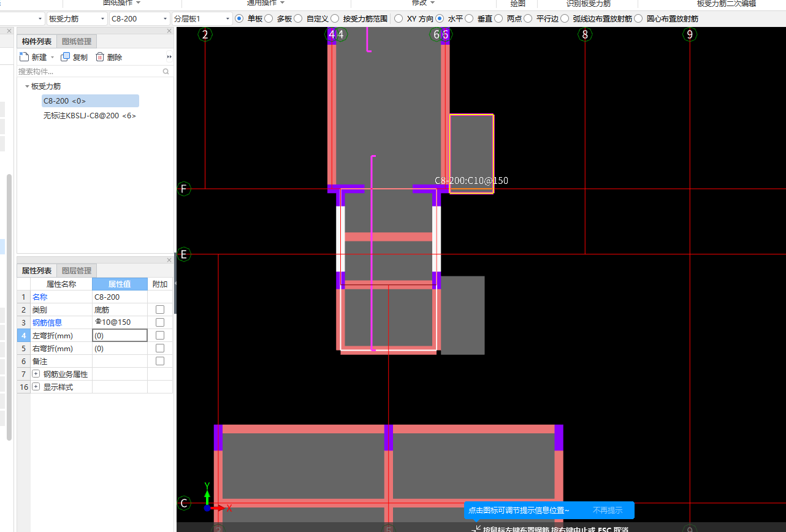Viewport: 786px width, 532px height.
Task: Expand the 显示样式 row
Action: tap(36, 387)
